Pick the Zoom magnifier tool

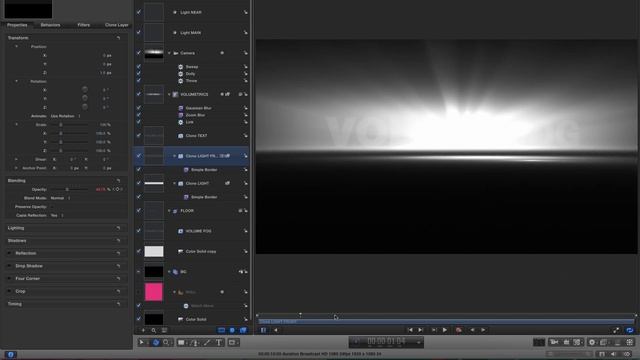pyautogui.click(x=166, y=342)
